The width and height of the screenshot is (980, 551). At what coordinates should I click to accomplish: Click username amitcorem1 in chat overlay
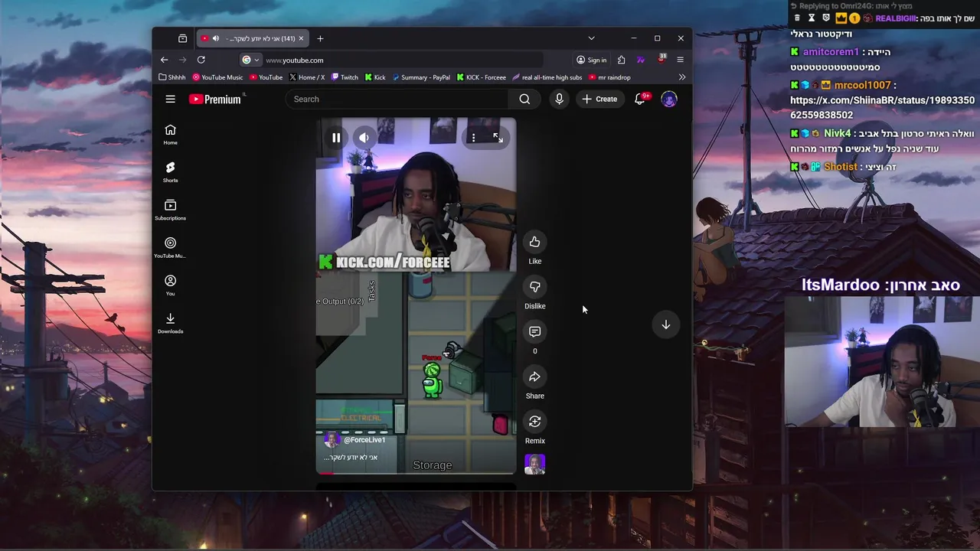[831, 52]
